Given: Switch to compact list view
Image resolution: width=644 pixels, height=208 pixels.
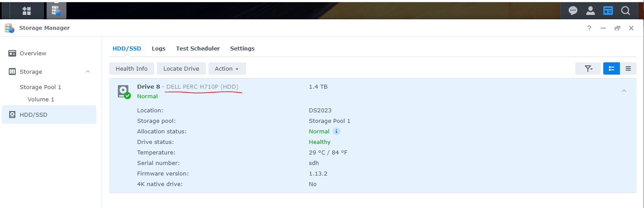Looking at the screenshot, I should pos(628,68).
